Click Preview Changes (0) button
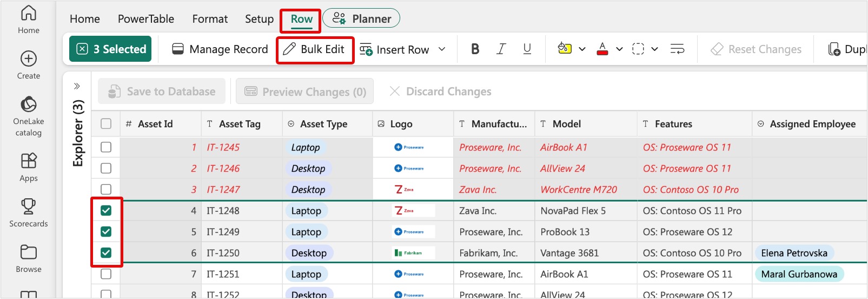868x299 pixels. pos(305,92)
